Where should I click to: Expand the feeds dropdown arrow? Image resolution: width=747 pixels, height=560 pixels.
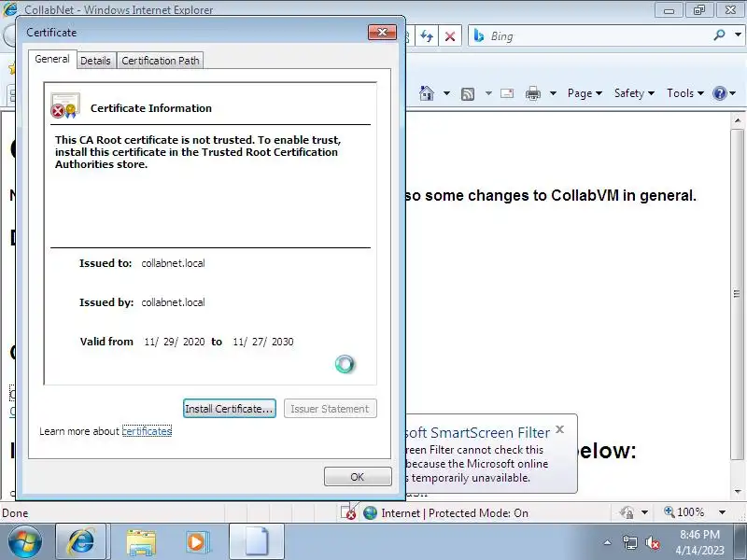(x=488, y=93)
